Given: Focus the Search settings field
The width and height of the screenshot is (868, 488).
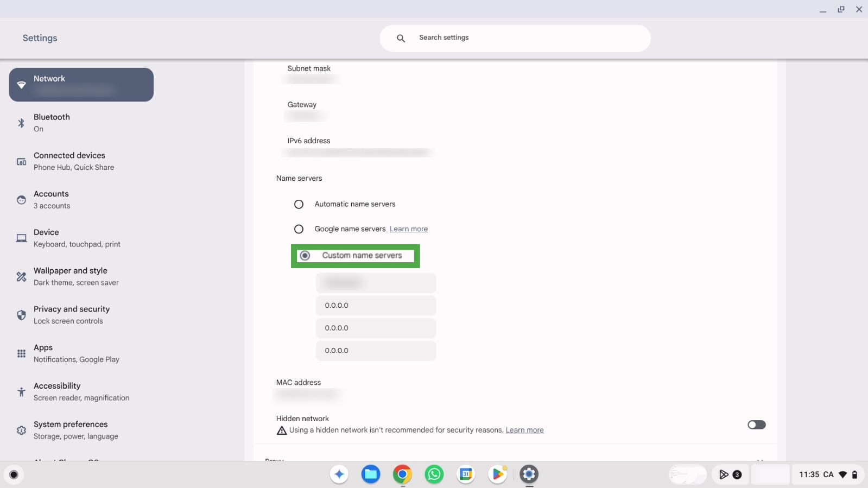Looking at the screenshot, I should pos(515,38).
